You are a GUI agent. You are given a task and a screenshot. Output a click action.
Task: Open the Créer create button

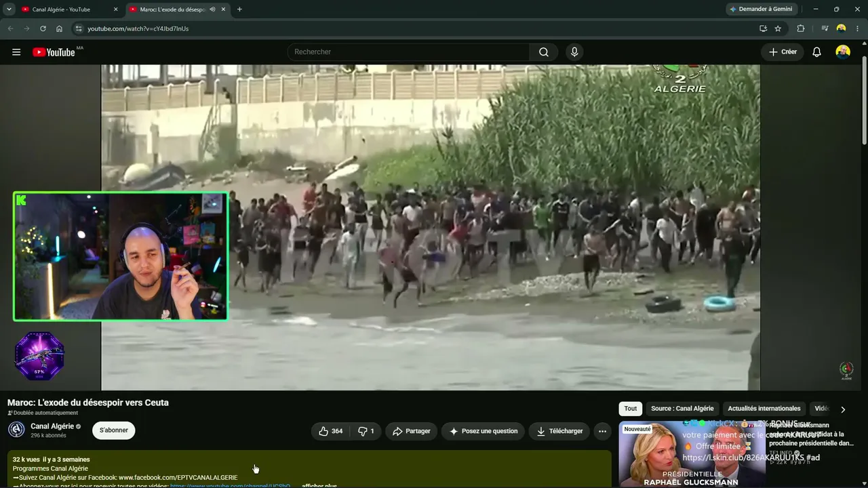click(783, 52)
